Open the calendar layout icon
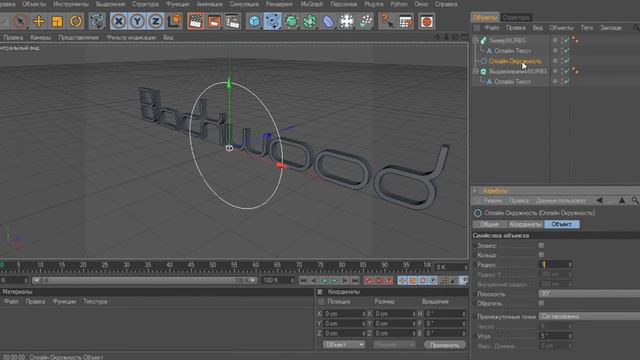The image size is (640, 360). click(405, 21)
